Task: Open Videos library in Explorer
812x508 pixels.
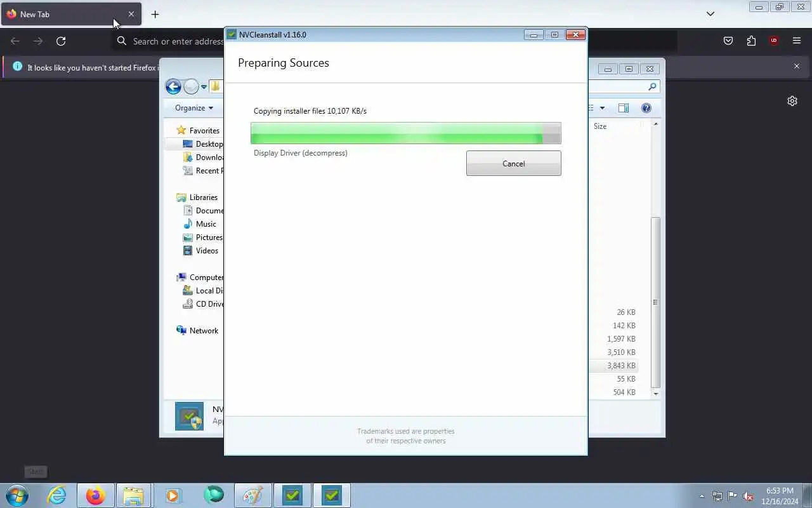Action: pos(200,251)
